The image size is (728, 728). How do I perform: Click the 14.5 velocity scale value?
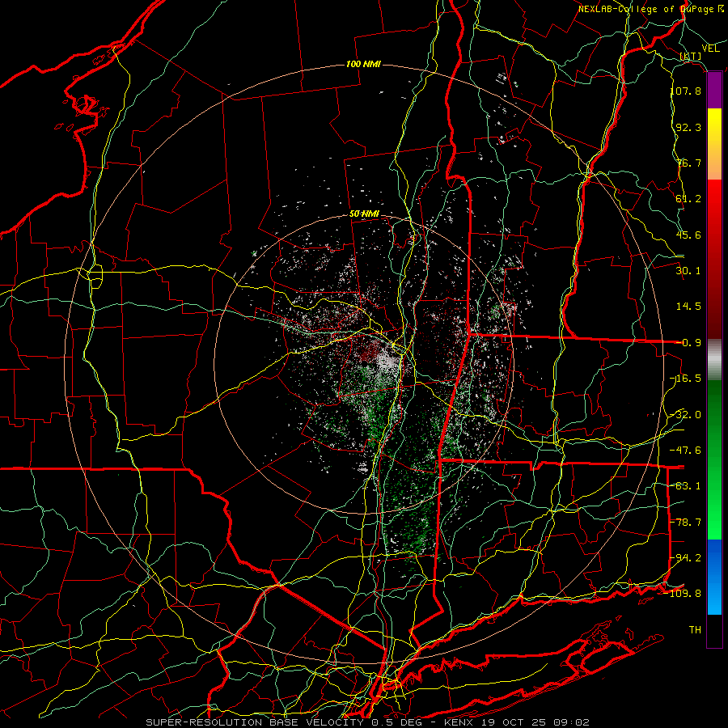pos(688,307)
